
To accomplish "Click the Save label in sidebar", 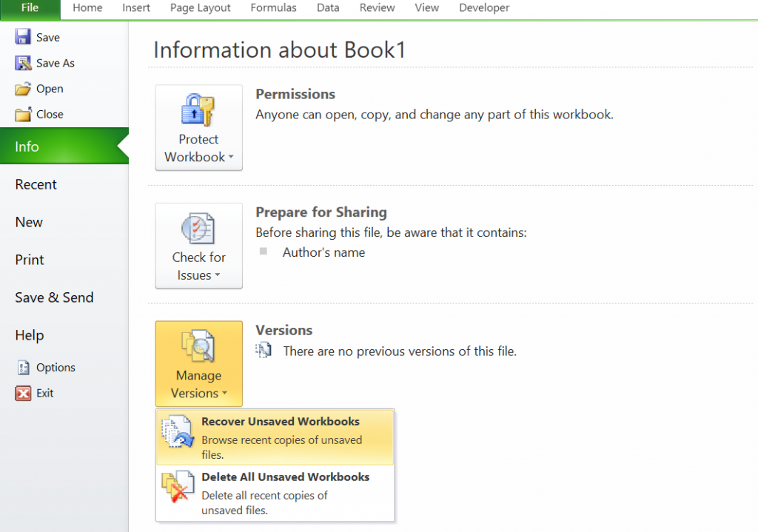I will pos(48,37).
